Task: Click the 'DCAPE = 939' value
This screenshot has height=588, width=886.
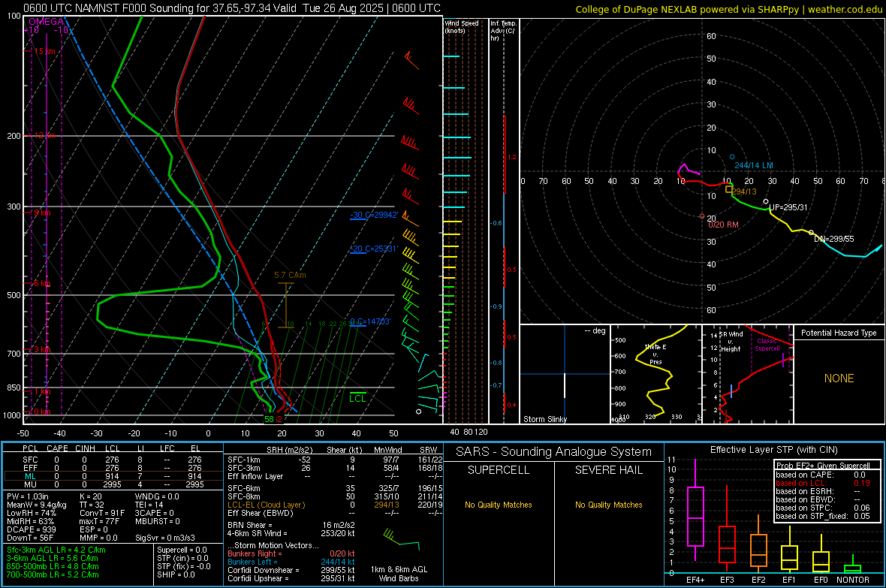Action: pos(31,529)
